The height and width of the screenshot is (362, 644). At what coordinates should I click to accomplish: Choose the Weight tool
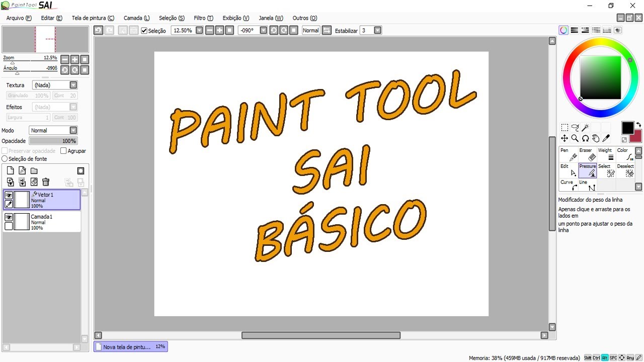point(606,154)
